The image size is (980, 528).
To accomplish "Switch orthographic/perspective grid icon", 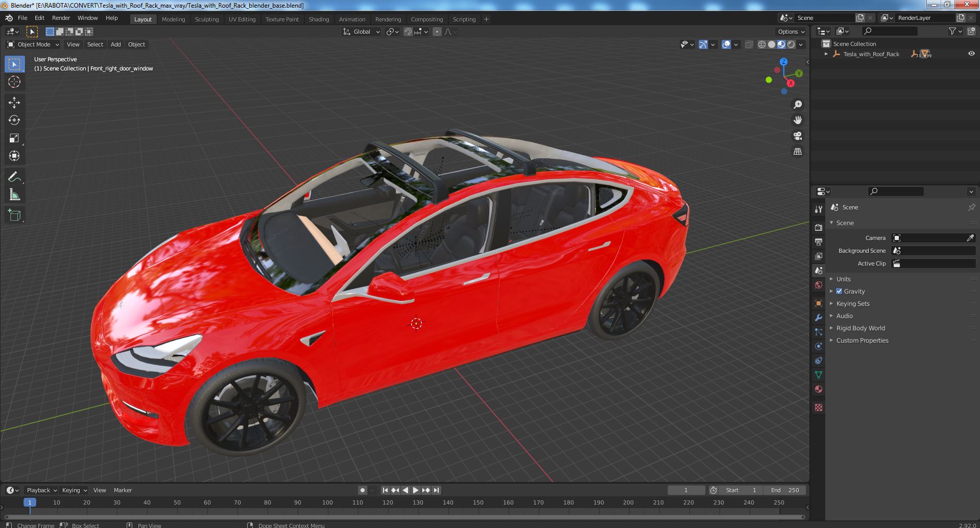I will pos(797,152).
